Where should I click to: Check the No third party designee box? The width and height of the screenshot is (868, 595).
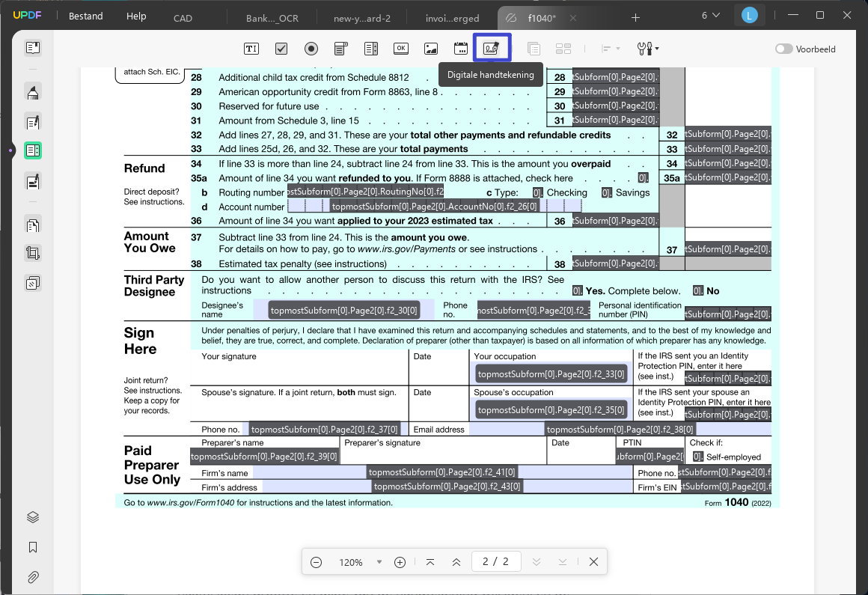(x=698, y=290)
